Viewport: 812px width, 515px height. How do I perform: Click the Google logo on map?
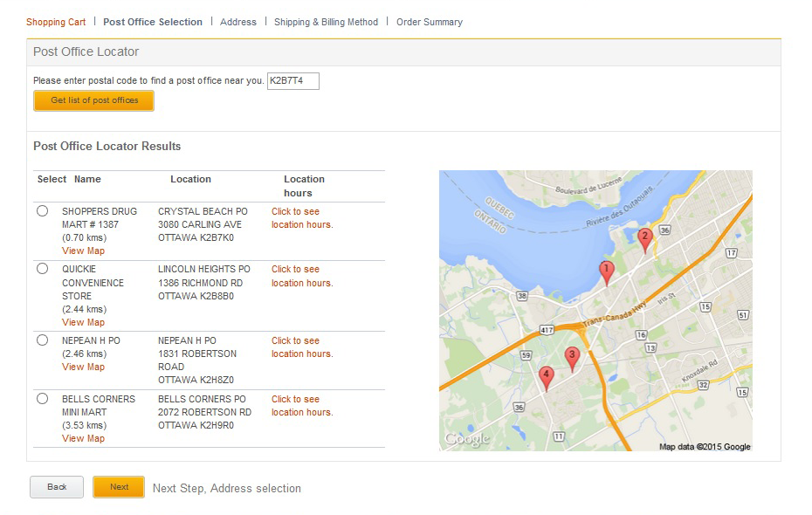pos(467,439)
